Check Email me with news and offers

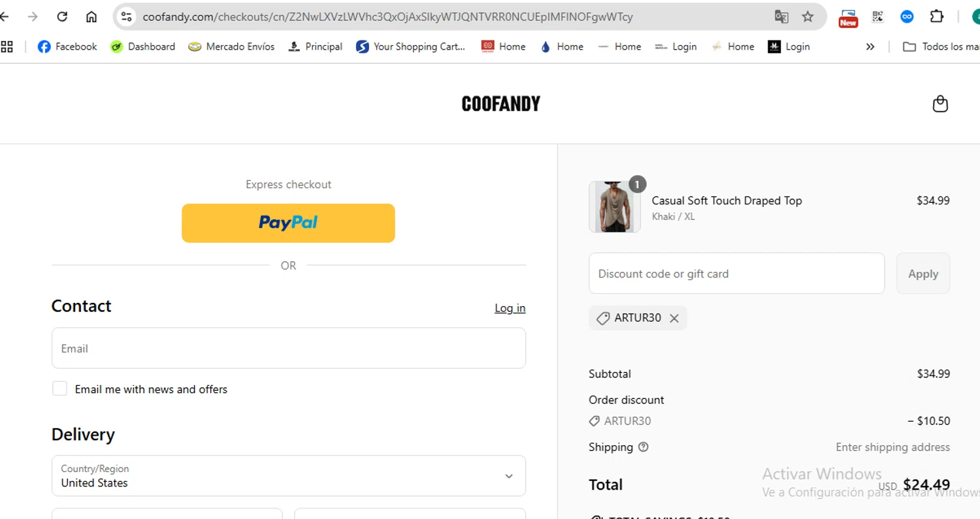click(x=59, y=389)
